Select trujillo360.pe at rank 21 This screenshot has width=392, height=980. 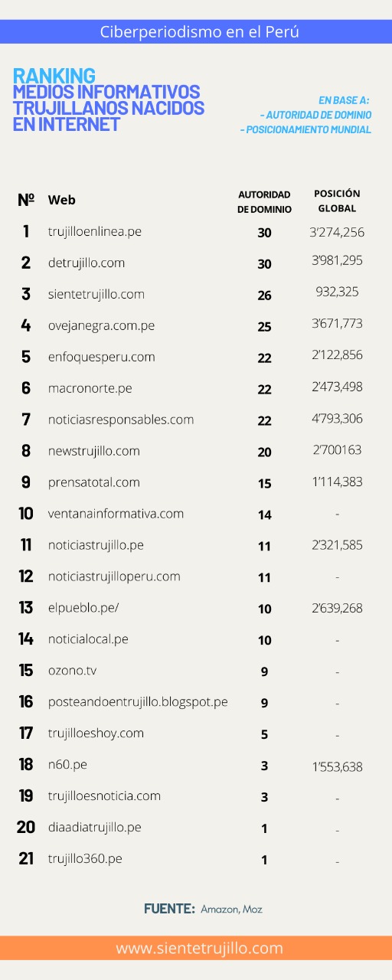pyautogui.click(x=85, y=859)
